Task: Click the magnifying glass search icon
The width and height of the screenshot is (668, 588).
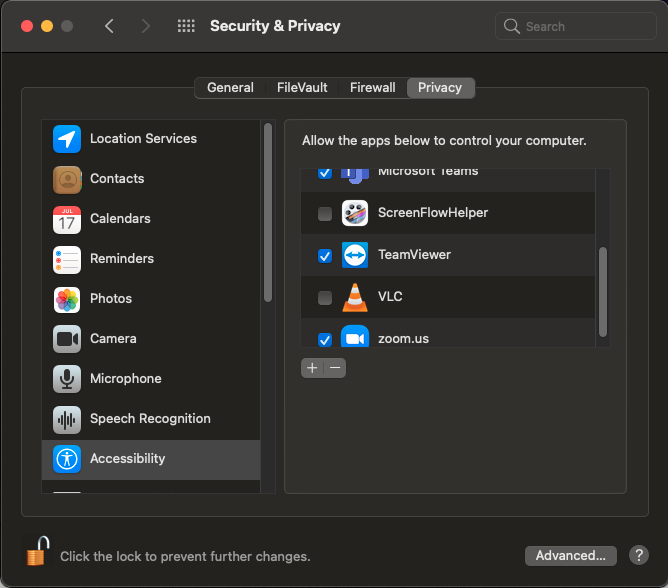Action: [x=512, y=26]
